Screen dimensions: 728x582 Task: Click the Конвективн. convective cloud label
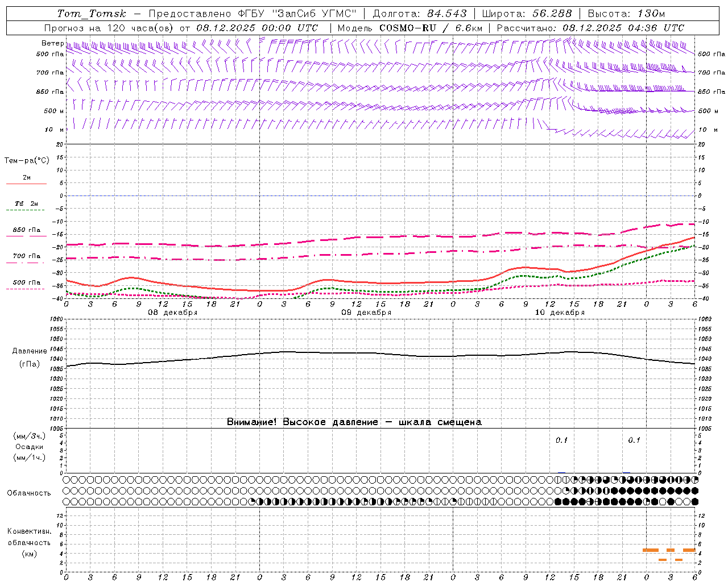coord(30,531)
